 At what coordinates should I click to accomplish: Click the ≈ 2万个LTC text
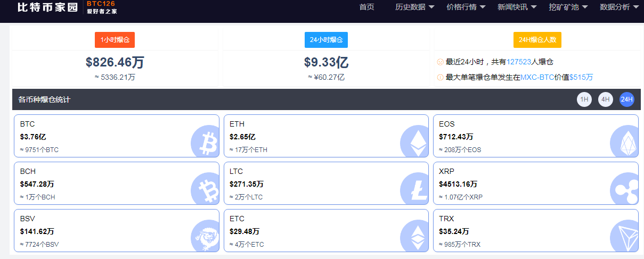[x=246, y=197]
